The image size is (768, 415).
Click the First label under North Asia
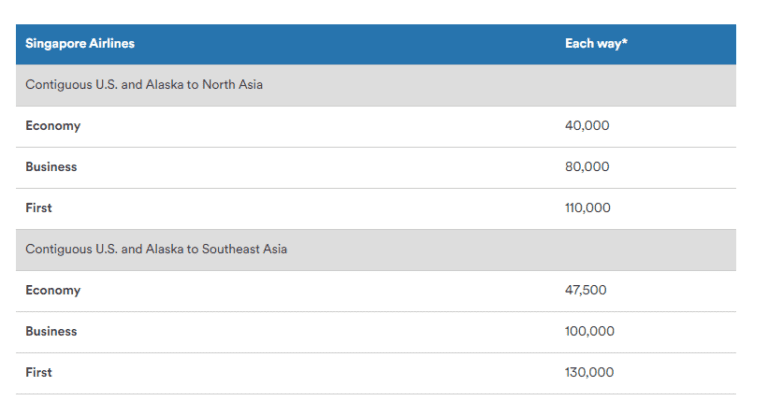click(x=39, y=208)
